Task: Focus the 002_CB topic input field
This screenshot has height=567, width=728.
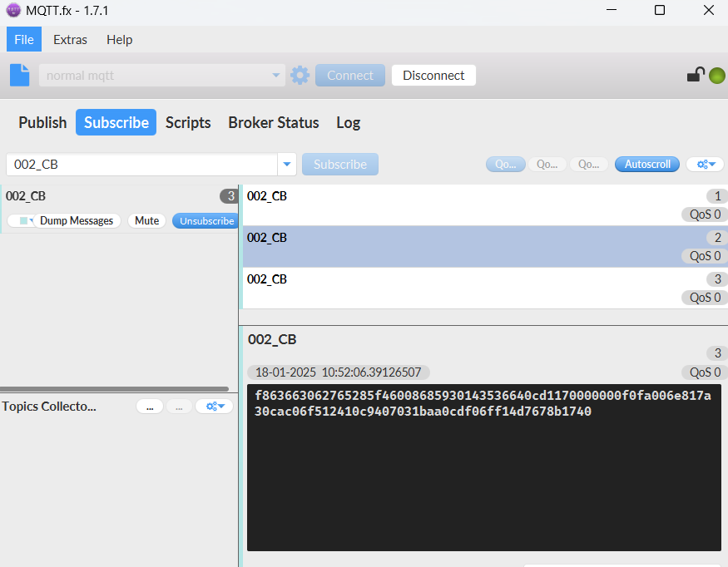Action: pos(141,165)
